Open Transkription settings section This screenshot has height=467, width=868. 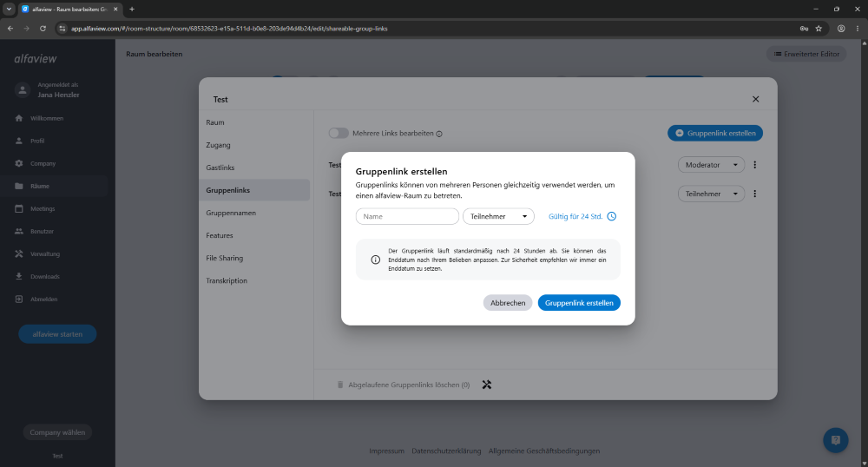pyautogui.click(x=254, y=280)
